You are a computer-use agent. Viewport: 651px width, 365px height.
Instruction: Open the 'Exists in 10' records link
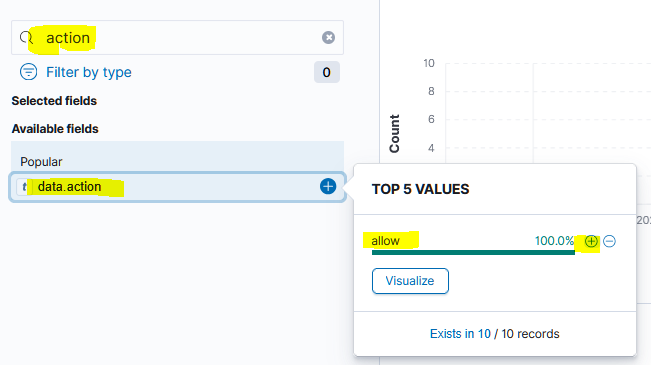pos(460,334)
